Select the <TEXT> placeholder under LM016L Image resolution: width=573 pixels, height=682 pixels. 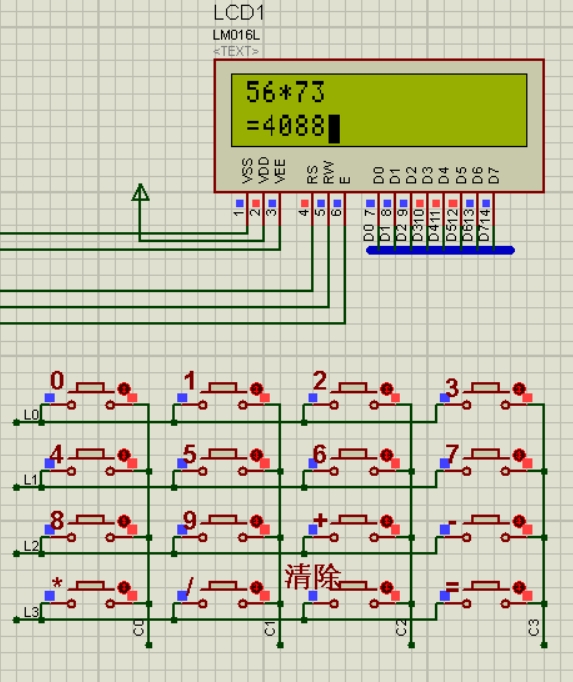pos(236,51)
